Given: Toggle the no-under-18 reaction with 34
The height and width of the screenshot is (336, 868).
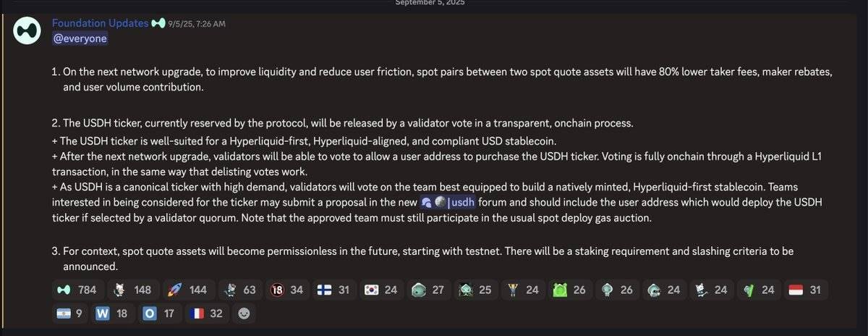Looking at the screenshot, I should [286, 290].
